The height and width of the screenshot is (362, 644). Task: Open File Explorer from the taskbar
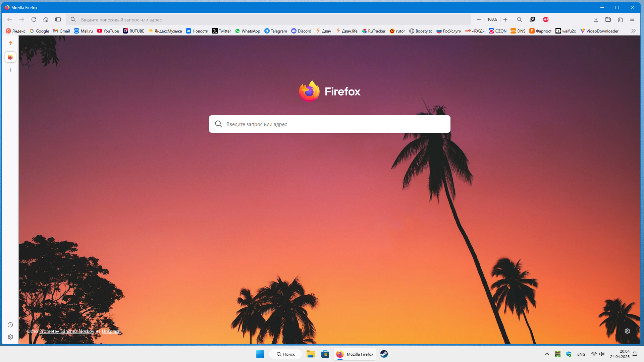311,354
